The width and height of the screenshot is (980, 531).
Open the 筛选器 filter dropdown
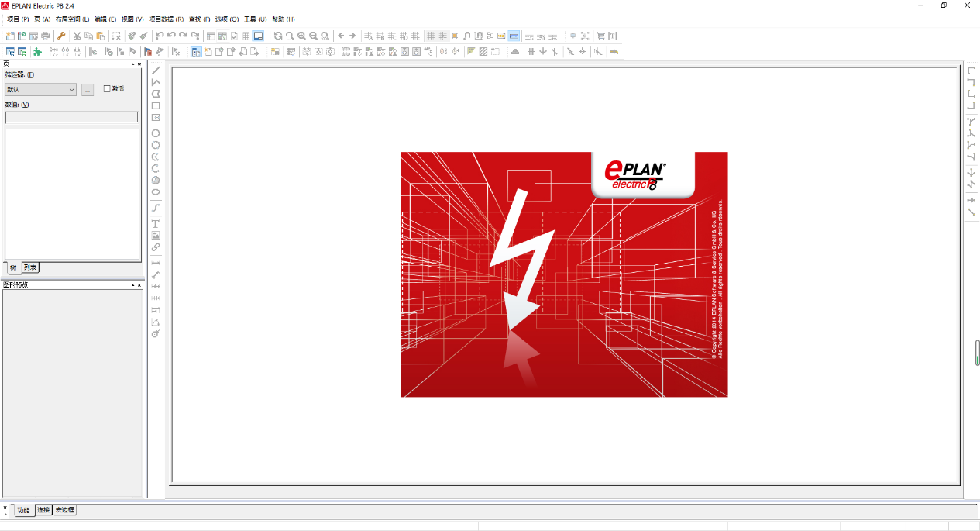[x=40, y=90]
